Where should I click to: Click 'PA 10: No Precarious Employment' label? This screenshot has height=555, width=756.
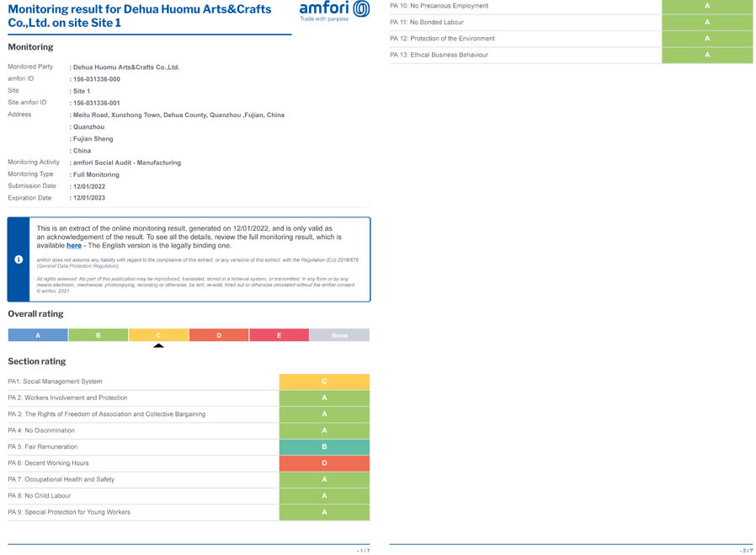click(439, 6)
